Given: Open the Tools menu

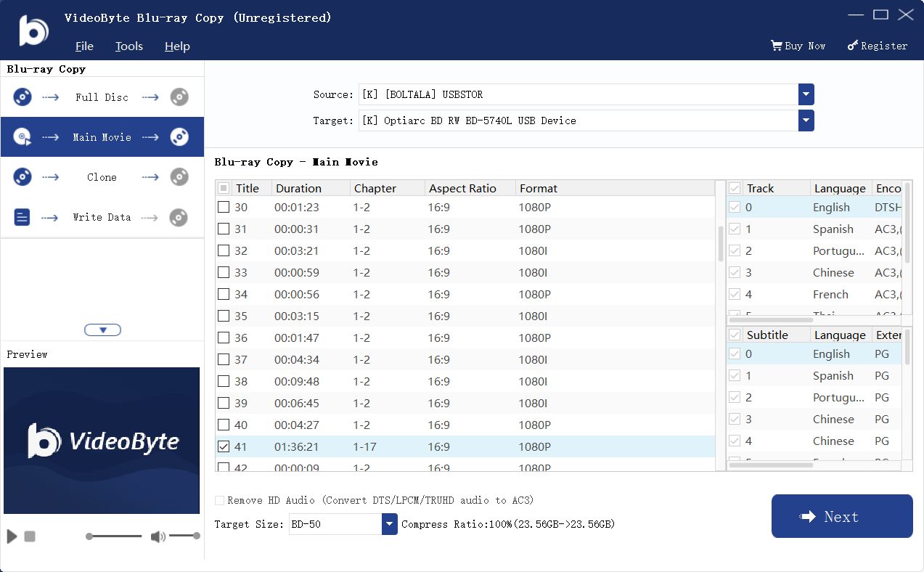Looking at the screenshot, I should click(x=128, y=46).
